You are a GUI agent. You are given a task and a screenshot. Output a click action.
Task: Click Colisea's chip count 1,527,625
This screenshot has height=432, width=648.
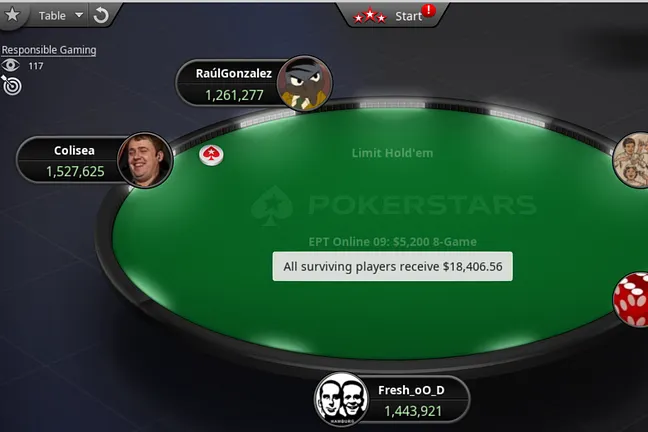(75, 171)
